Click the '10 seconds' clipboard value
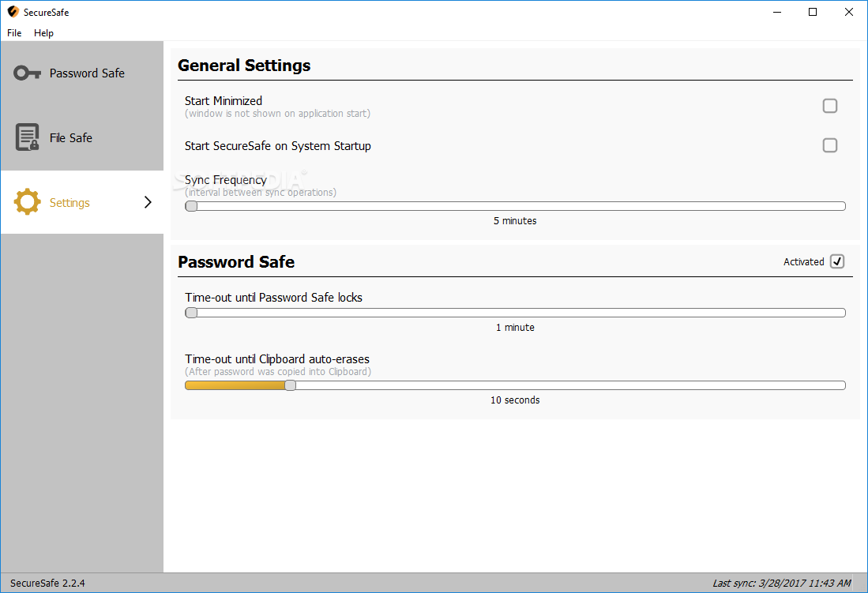This screenshot has height=593, width=868. tap(515, 400)
